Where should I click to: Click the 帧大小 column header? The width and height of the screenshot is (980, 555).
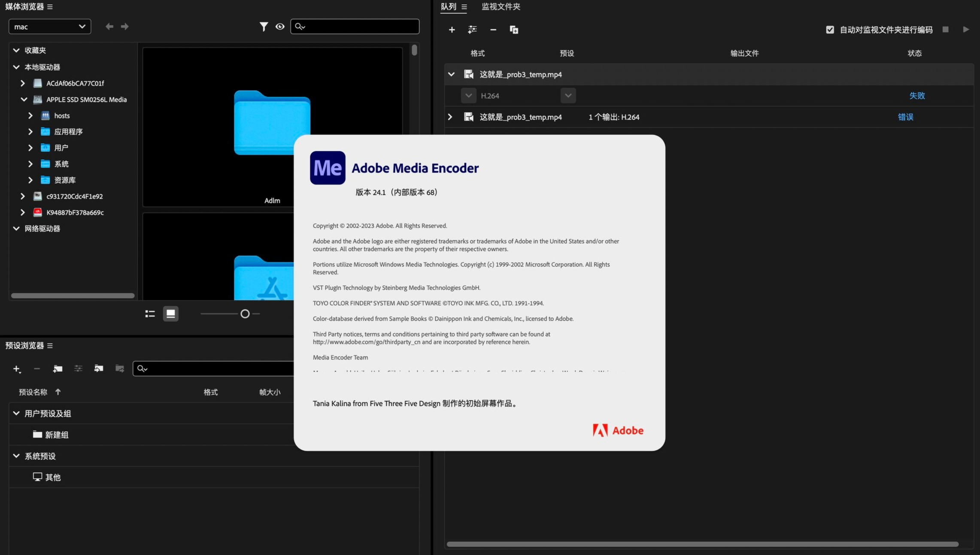(x=270, y=392)
